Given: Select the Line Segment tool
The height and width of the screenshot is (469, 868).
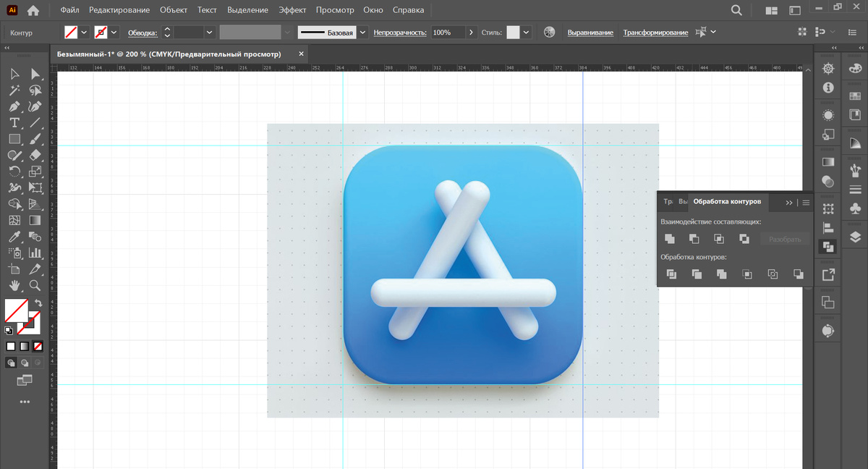Looking at the screenshot, I should 35,123.
